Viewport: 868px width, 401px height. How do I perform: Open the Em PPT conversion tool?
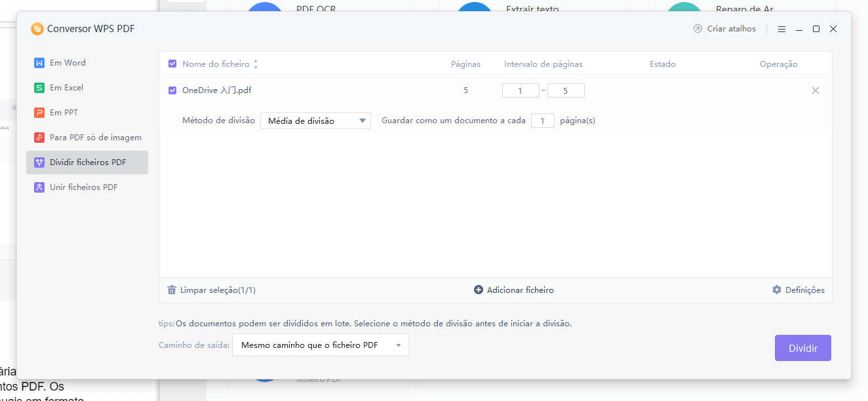pyautogui.click(x=64, y=112)
